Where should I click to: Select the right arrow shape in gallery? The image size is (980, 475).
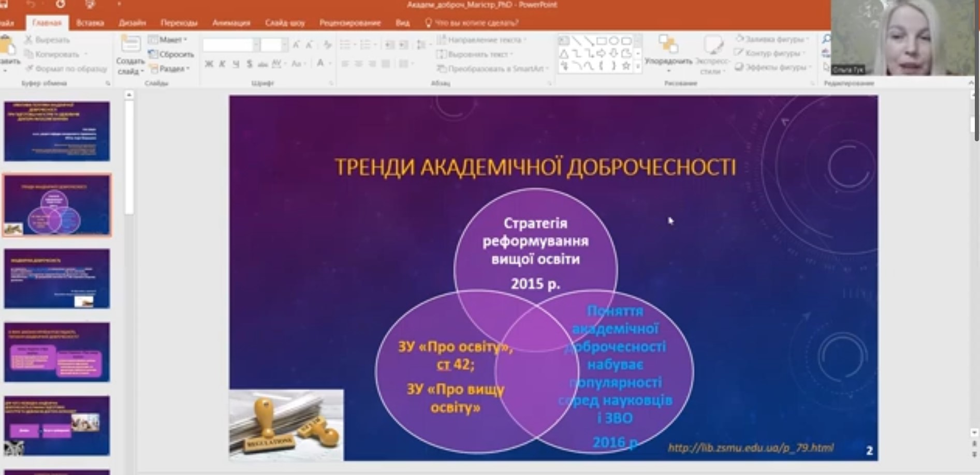[601, 53]
